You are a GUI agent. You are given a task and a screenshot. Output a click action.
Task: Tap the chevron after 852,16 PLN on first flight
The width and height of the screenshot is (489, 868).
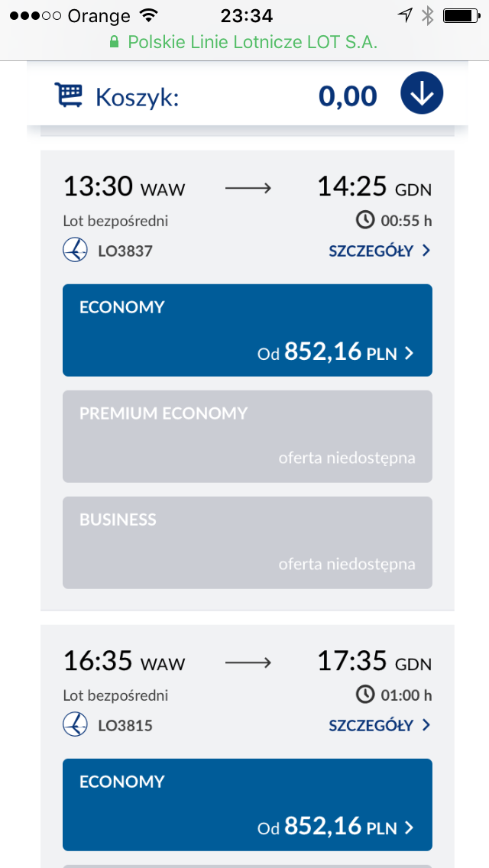point(410,353)
